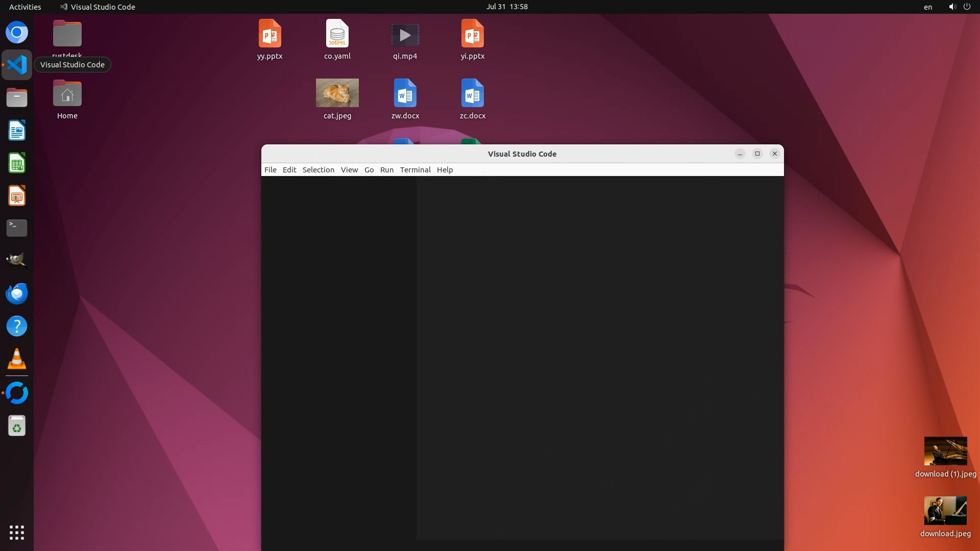Open the clock and calendar dropdown
The width and height of the screenshot is (980, 551).
point(506,7)
